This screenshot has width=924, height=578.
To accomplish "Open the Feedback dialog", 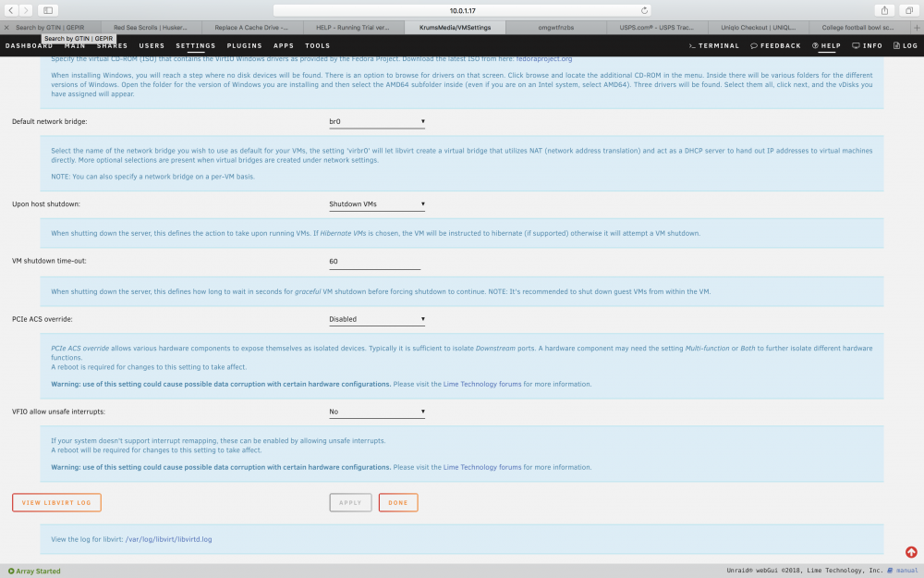I will [775, 45].
